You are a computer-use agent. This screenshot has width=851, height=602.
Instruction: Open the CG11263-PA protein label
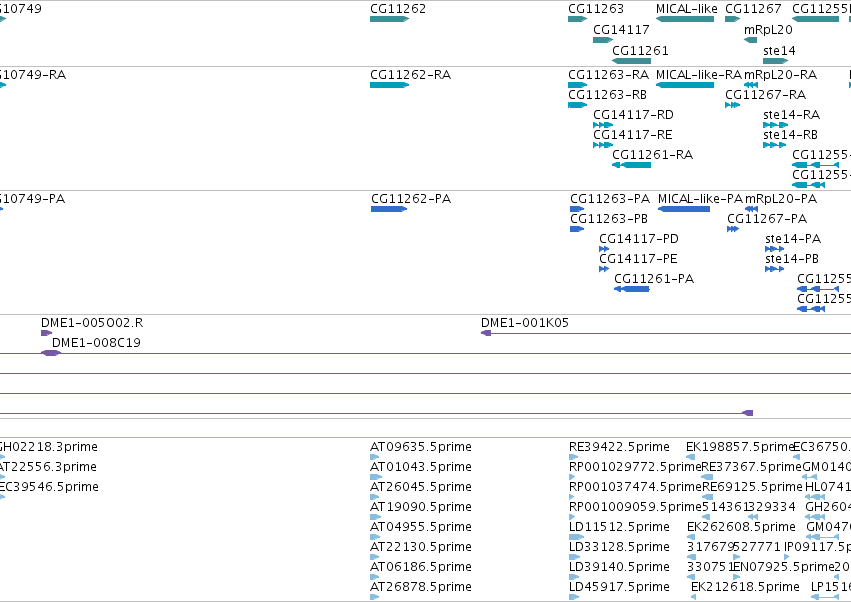(x=610, y=199)
